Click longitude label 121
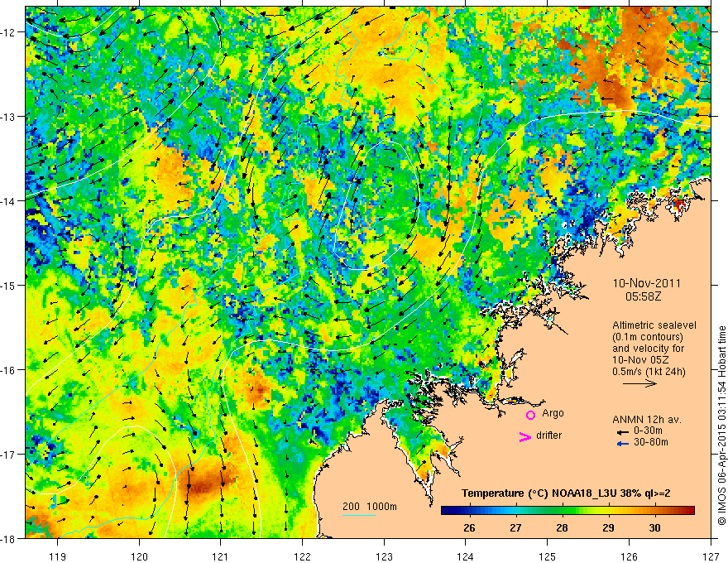The width and height of the screenshot is (728, 563). pyautogui.click(x=221, y=556)
